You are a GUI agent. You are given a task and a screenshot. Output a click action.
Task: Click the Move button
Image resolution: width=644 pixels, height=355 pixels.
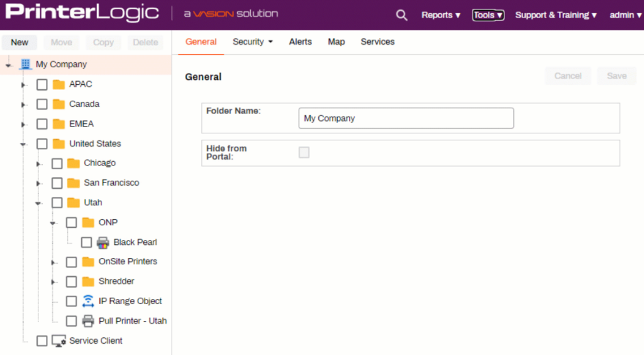point(61,42)
